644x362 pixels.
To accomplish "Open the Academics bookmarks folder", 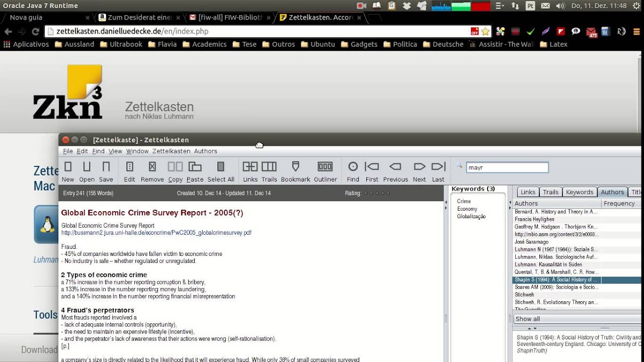I will pos(204,44).
